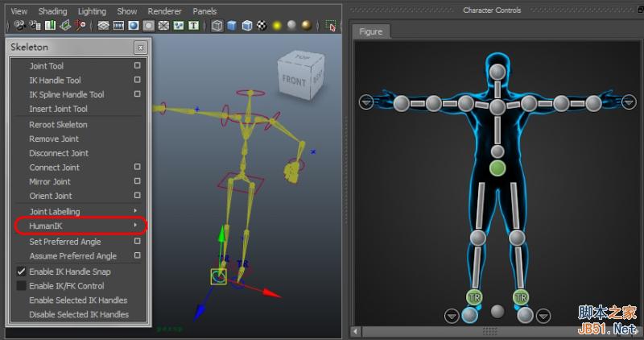Open Joint Tool options box
This screenshot has width=644, height=340.
pyautogui.click(x=138, y=66)
